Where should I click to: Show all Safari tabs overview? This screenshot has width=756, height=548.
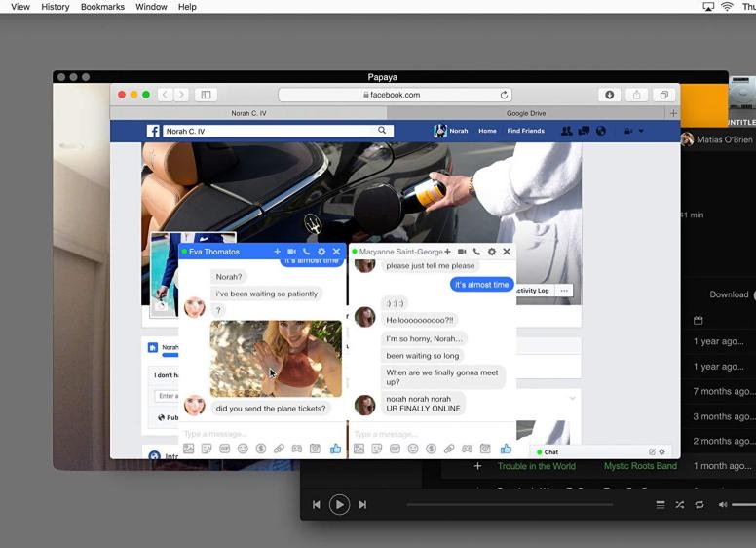click(663, 95)
